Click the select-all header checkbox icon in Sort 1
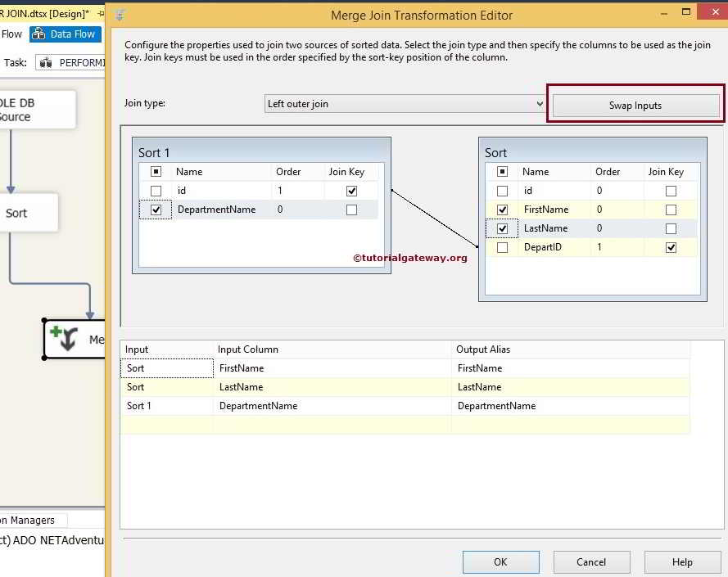Screen dimensions: 728x577 click(156, 171)
